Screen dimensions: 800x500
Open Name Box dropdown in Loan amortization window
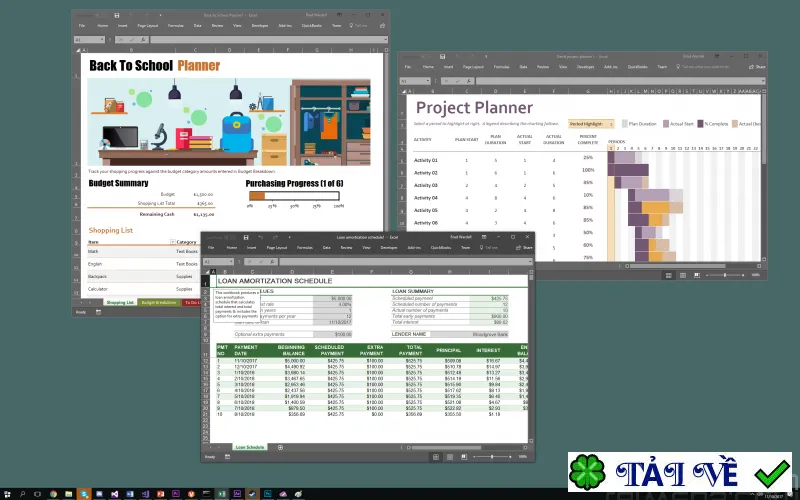click(231, 262)
